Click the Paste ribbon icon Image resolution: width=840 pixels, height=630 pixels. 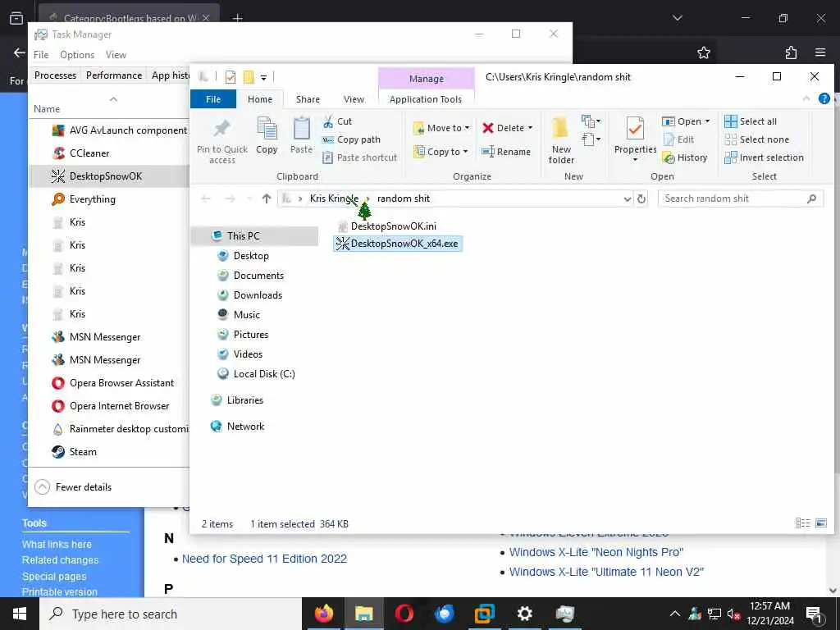(x=301, y=129)
